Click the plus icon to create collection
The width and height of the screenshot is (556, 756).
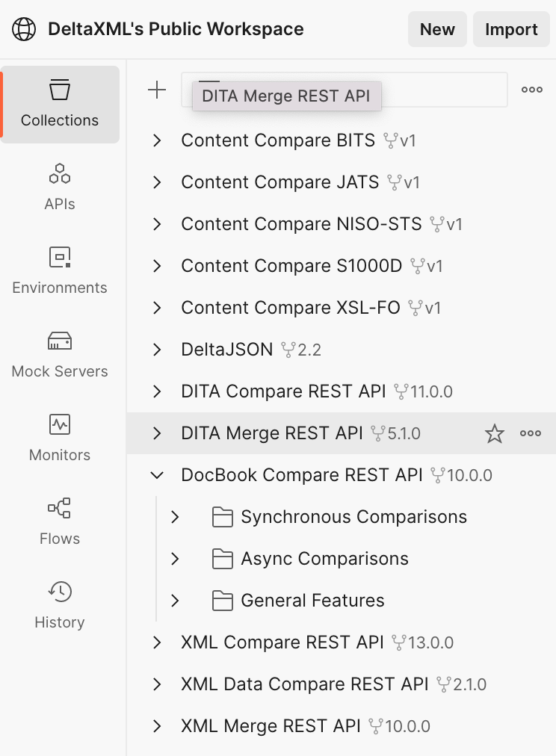pyautogui.click(x=157, y=90)
